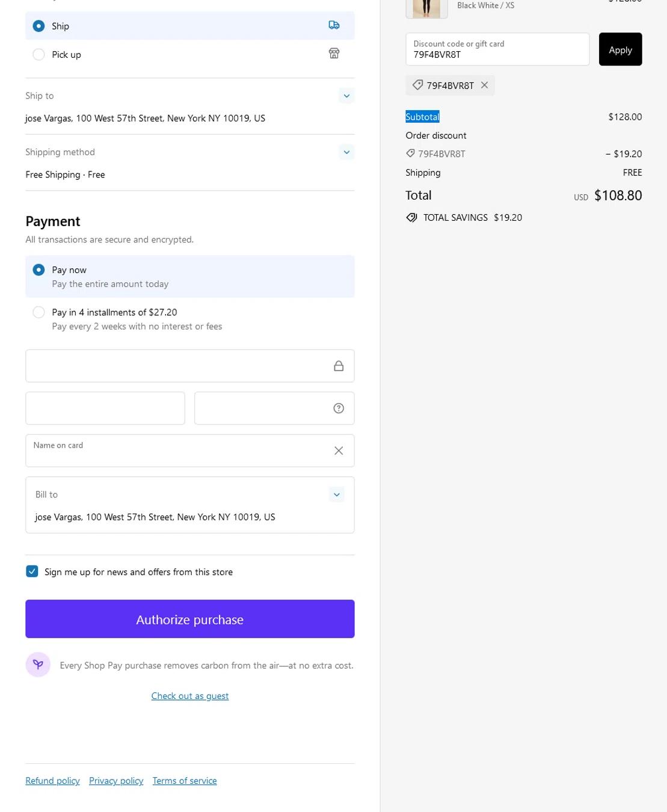Image resolution: width=667 pixels, height=812 pixels.
Task: Focus the Name on card field
Action: click(190, 451)
